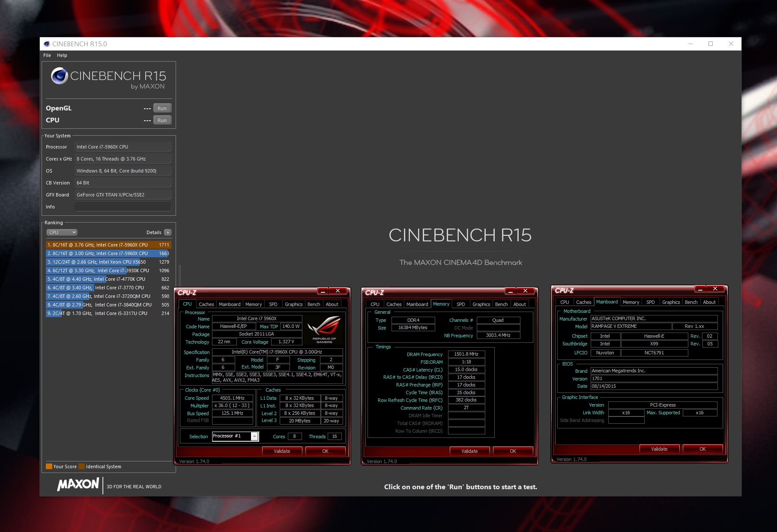Open About tab in right CPU-Z window
Screen dimensions: 777x532
709,302
